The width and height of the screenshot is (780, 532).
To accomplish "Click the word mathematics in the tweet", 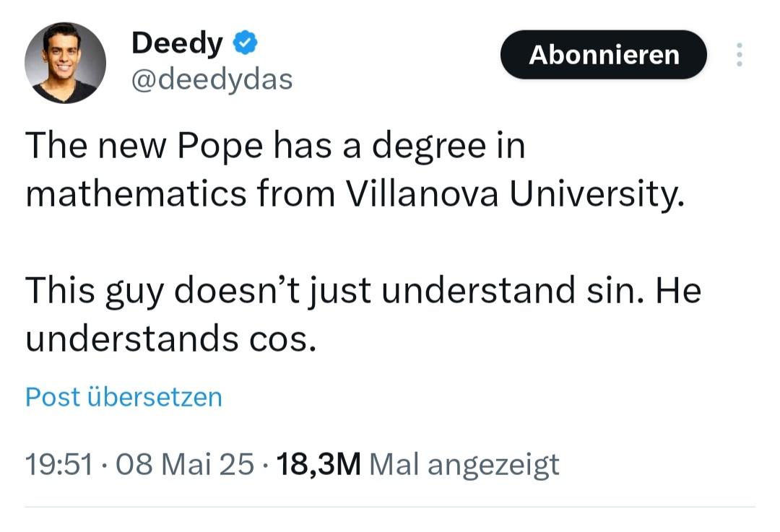I will (x=136, y=194).
